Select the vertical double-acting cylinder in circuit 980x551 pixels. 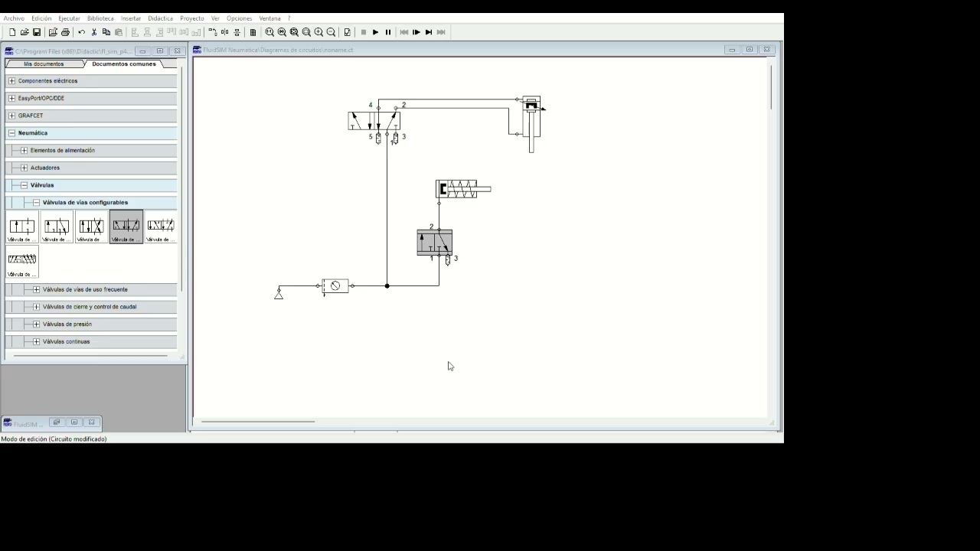tap(531, 124)
